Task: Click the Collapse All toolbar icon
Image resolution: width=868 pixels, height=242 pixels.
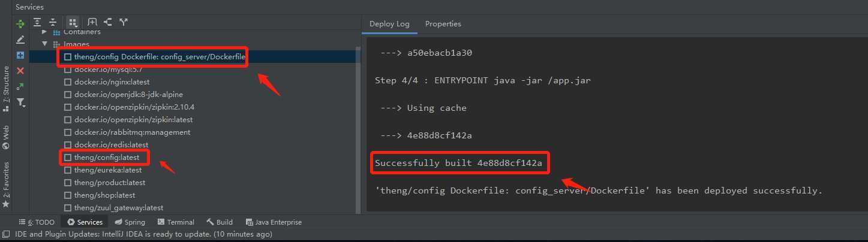Action: coord(53,22)
